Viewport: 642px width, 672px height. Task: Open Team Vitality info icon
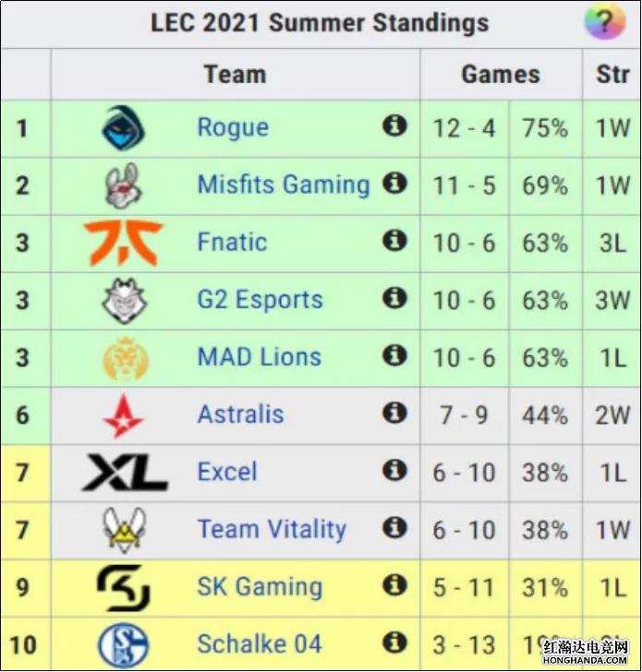(394, 528)
